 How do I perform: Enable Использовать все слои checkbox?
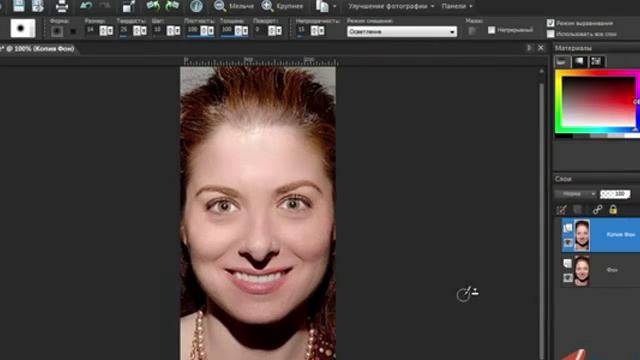coord(551,34)
